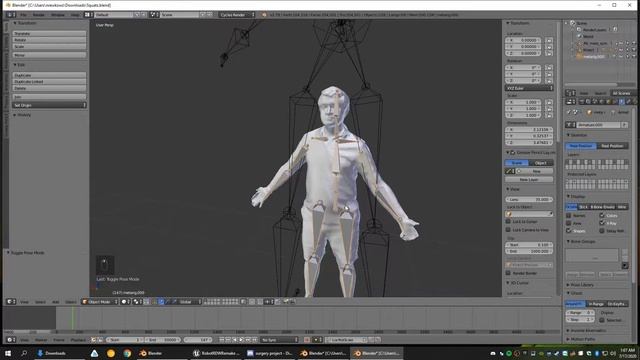Click the timeline horizontal scrollbar

282,332
